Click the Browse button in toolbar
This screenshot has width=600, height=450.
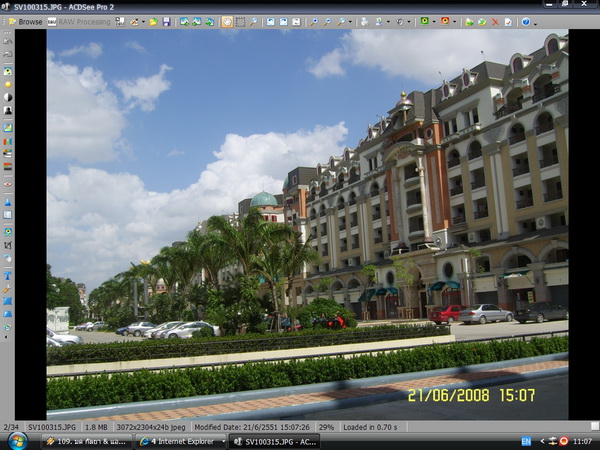click(25, 21)
